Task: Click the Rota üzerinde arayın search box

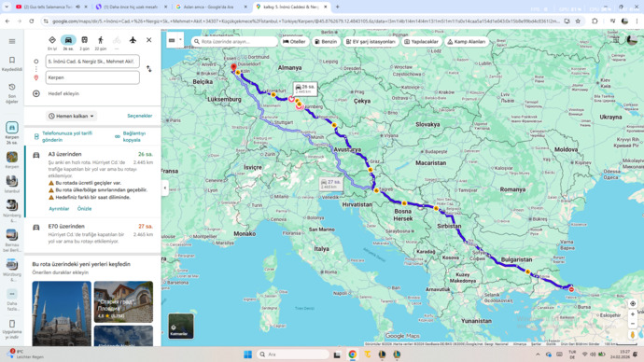Action: click(234, 41)
